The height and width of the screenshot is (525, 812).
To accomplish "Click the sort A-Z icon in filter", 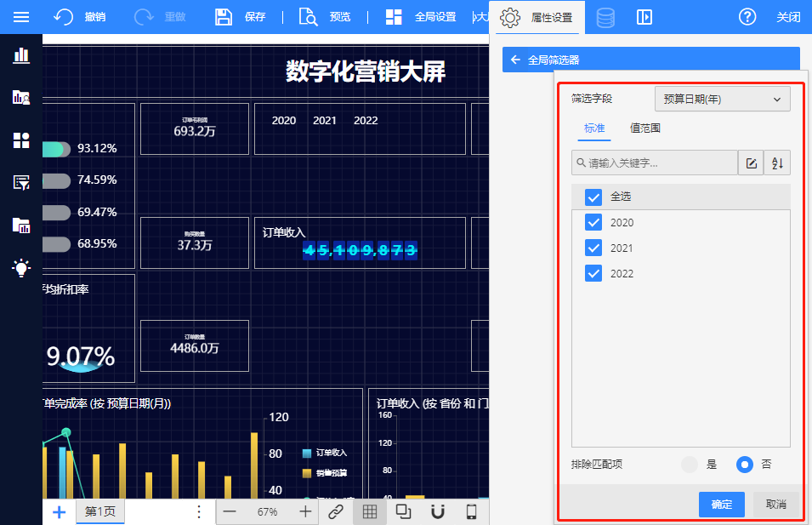I will pyautogui.click(x=776, y=163).
